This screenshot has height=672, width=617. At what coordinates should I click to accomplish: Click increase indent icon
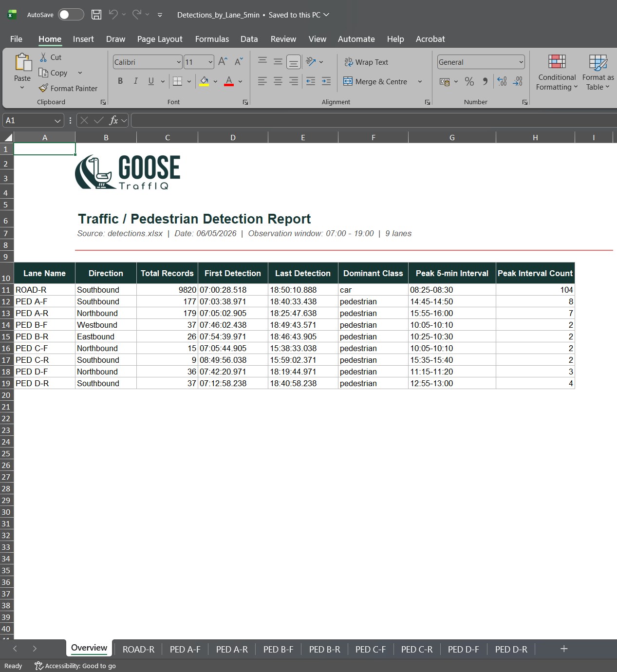[x=326, y=81]
